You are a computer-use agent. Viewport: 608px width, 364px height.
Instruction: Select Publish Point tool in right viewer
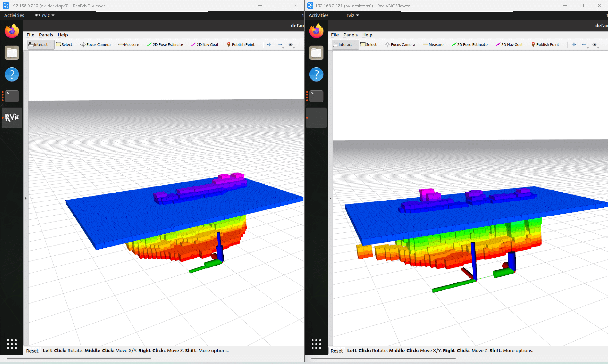point(545,45)
